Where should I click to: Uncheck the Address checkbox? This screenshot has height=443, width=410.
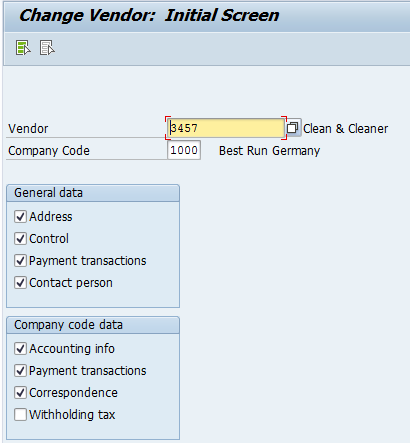pos(20,216)
